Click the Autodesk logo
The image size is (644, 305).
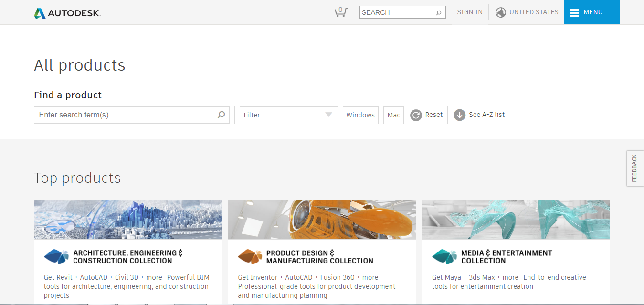[67, 13]
